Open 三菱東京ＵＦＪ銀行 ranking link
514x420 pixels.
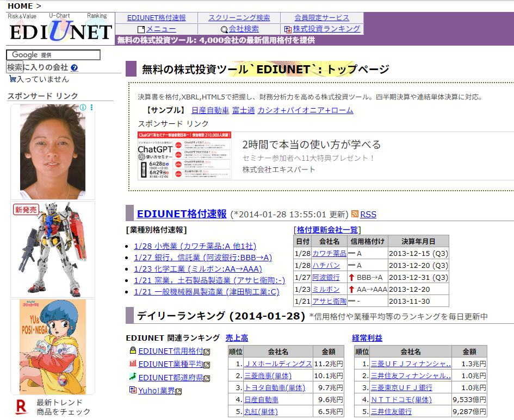[401, 387]
